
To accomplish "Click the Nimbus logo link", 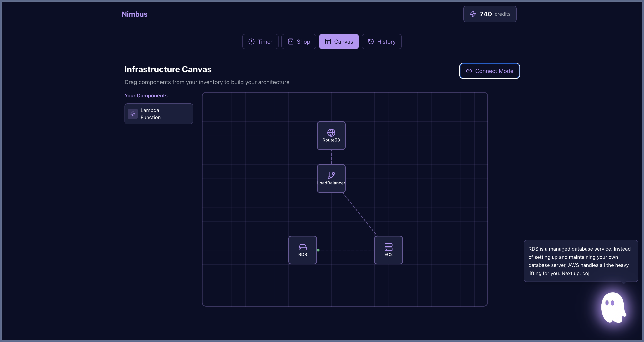I will click(135, 14).
